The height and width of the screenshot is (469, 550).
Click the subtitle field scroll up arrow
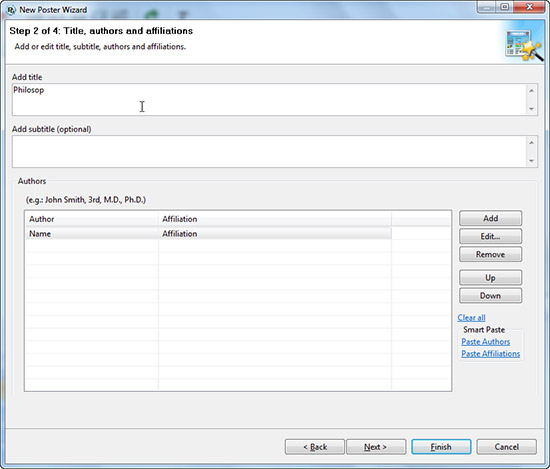[531, 142]
